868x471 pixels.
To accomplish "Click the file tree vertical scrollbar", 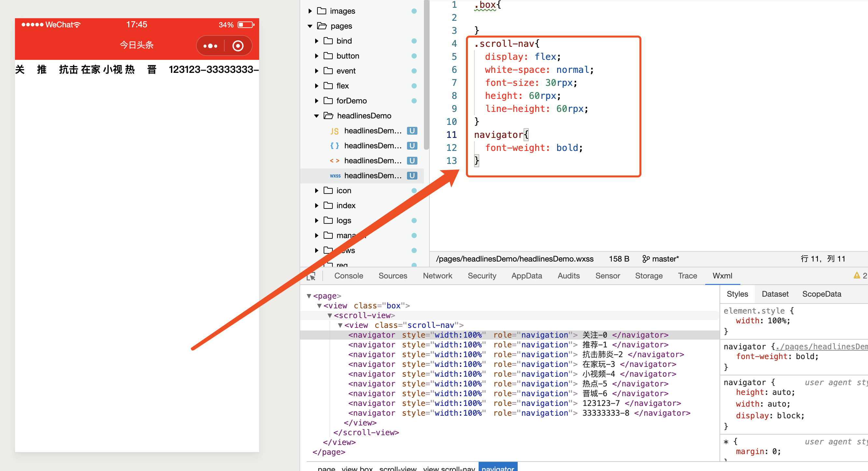I will pos(426,74).
